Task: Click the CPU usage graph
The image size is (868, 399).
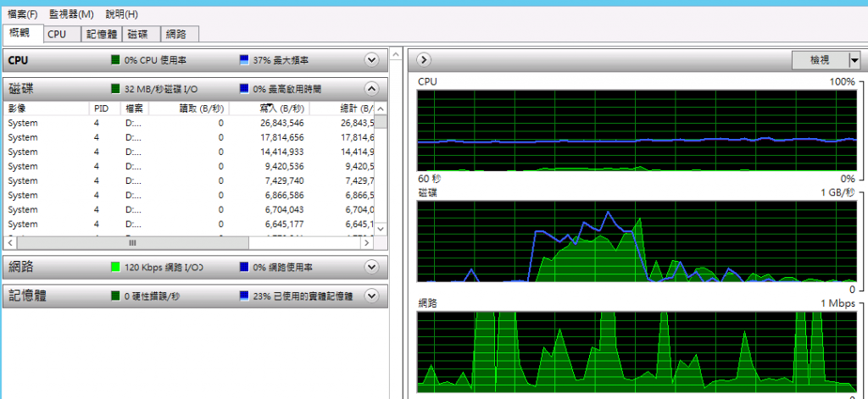Action: [636, 130]
